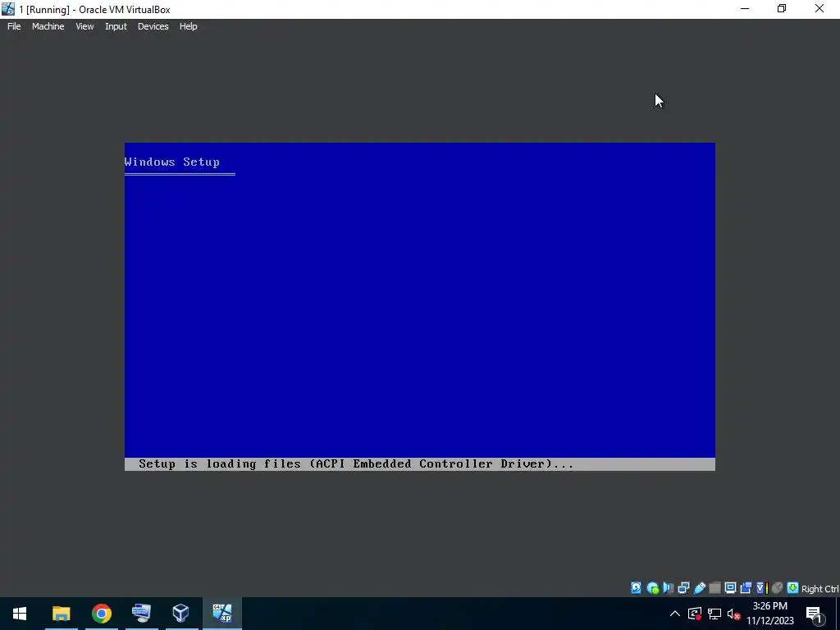Open File Explorer from the taskbar
Image resolution: width=840 pixels, height=630 pixels.
point(61,614)
